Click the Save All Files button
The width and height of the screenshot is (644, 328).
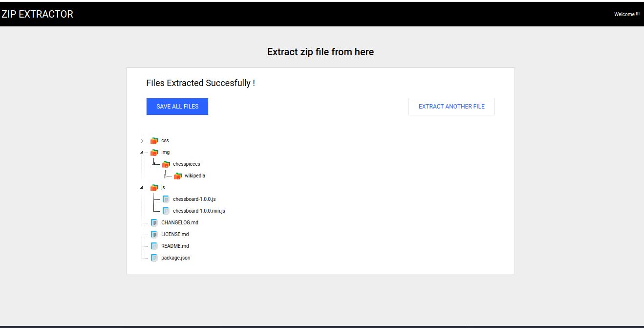177,107
